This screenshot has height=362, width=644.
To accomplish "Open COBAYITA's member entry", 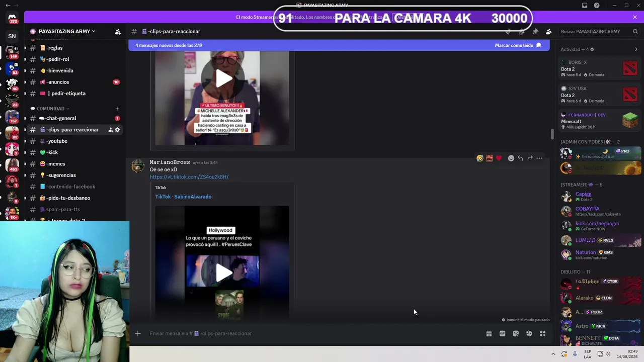I will (601, 211).
